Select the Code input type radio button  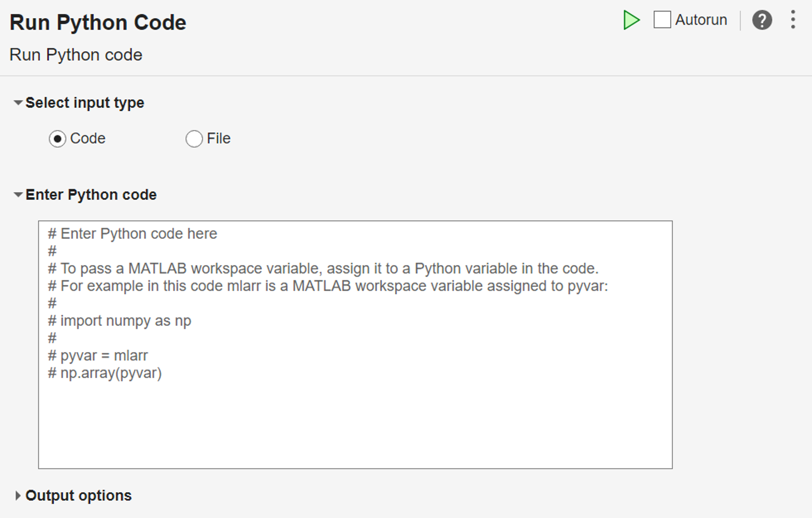[x=57, y=139]
